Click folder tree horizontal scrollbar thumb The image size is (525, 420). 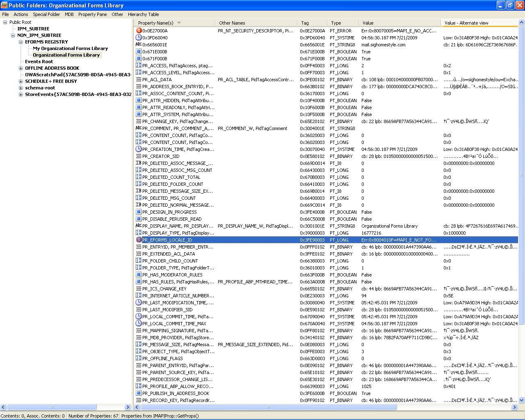[52, 407]
